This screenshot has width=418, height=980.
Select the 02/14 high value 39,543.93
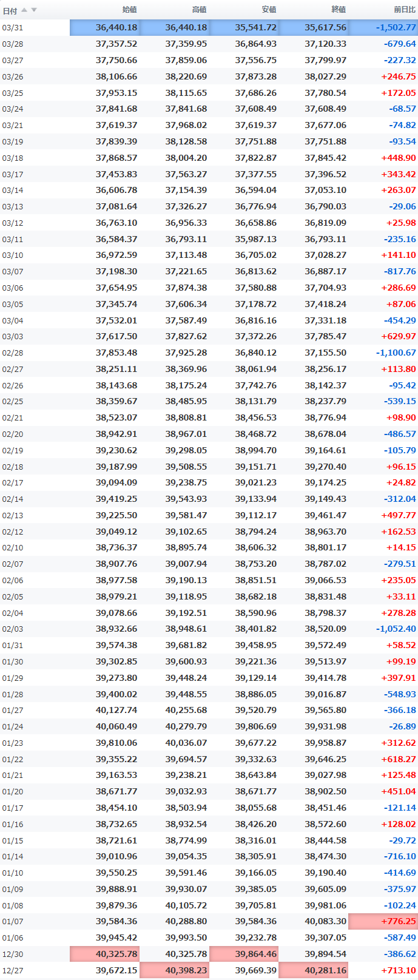coord(186,499)
